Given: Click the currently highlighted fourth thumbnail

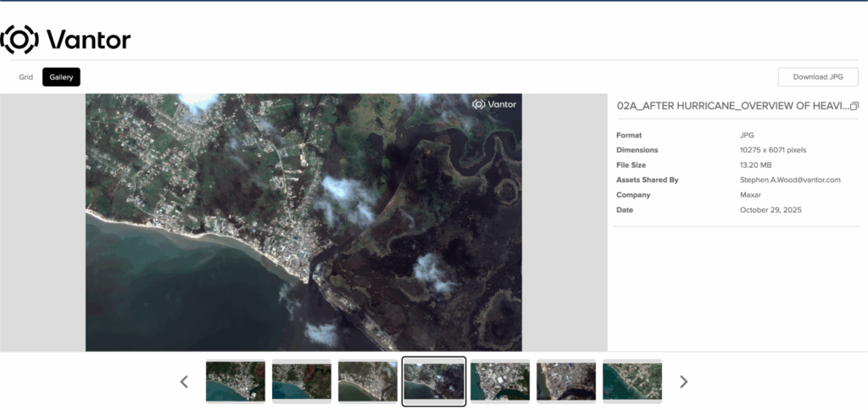Looking at the screenshot, I should (434, 381).
